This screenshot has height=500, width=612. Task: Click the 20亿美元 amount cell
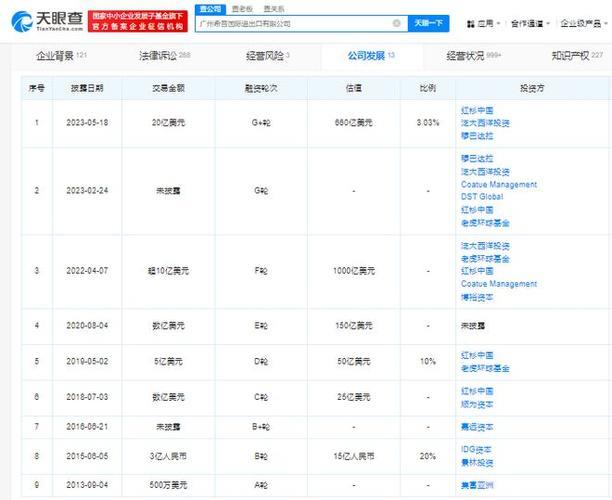[168, 123]
